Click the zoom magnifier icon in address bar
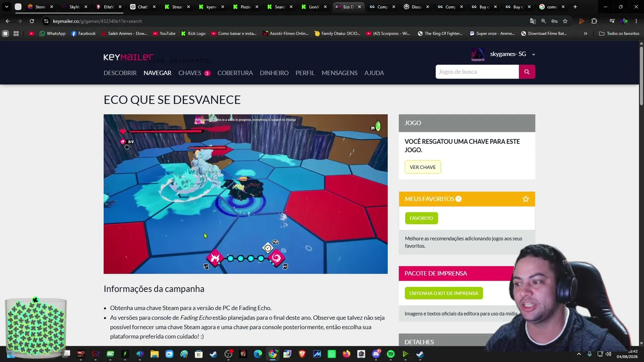Image resolution: width=644 pixels, height=362 pixels. (x=543, y=21)
